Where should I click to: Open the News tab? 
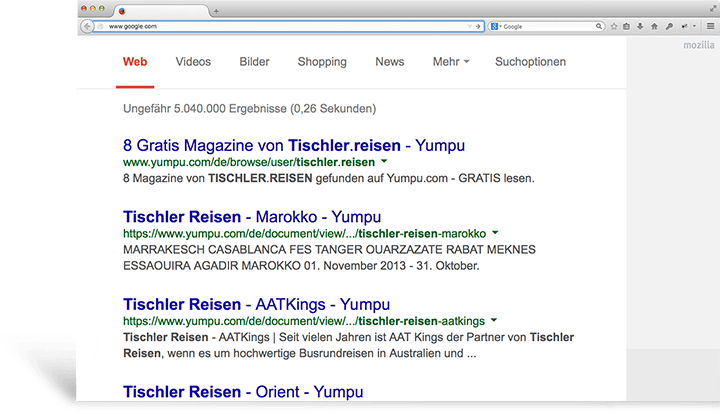[390, 62]
